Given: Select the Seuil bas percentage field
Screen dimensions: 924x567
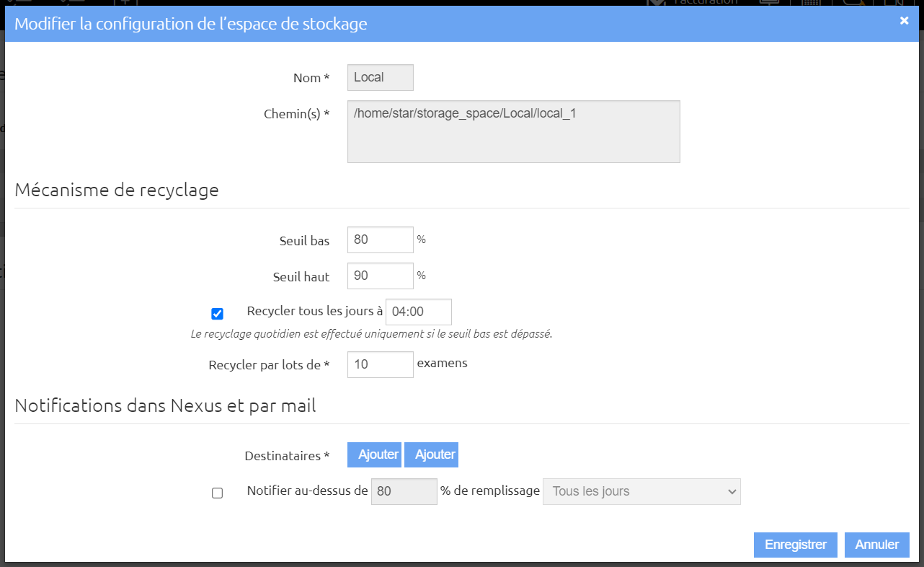Looking at the screenshot, I should point(381,240).
